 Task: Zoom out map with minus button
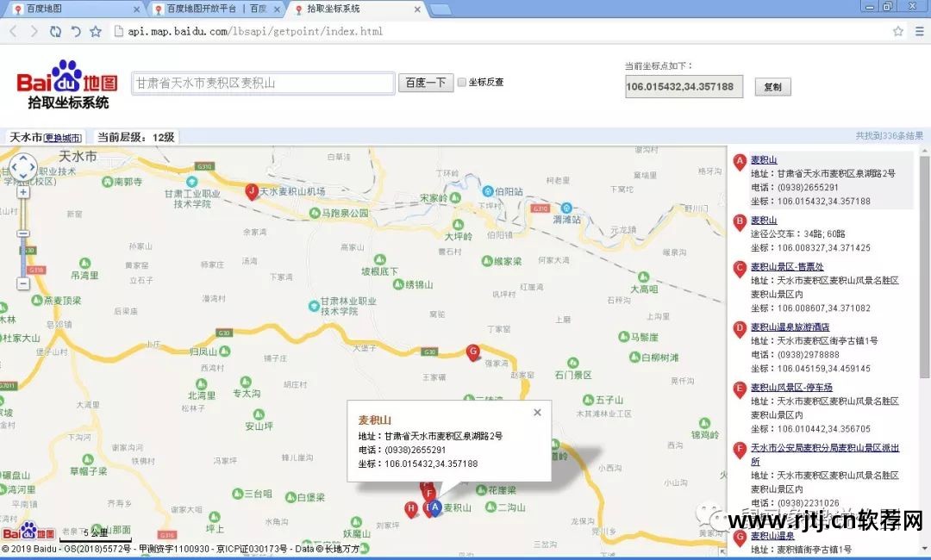click(23, 284)
